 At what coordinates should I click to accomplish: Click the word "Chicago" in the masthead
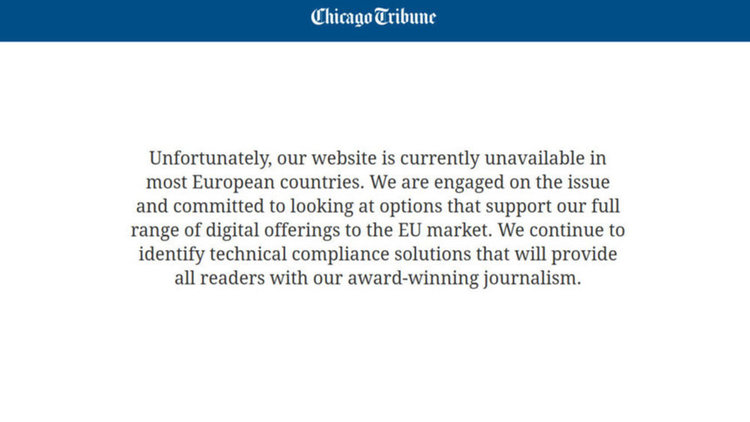pyautogui.click(x=342, y=17)
